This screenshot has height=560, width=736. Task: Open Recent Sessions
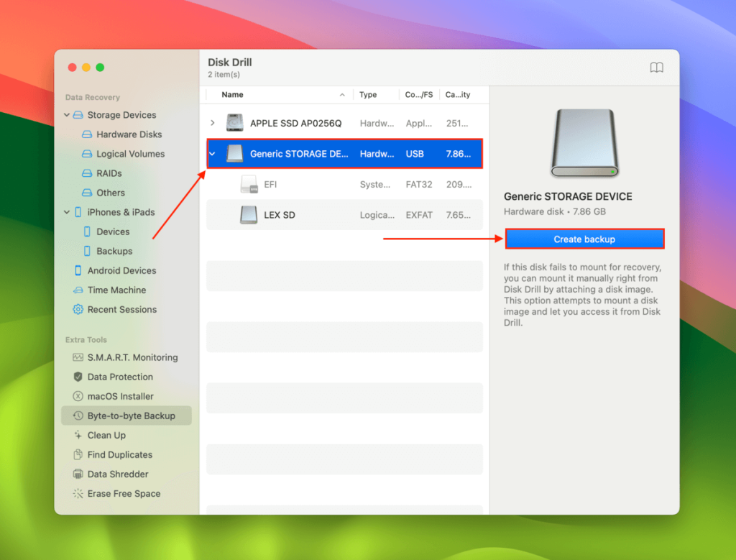(121, 309)
